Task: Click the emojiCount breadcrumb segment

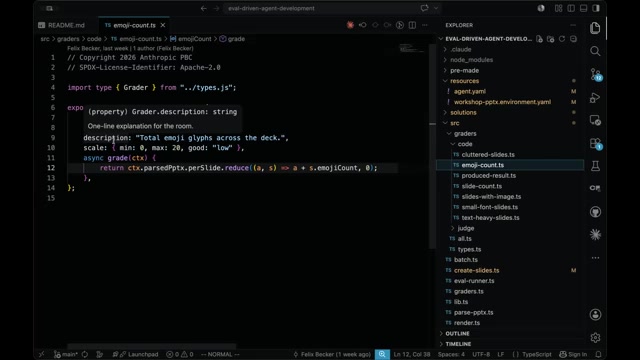Action: (x=195, y=39)
